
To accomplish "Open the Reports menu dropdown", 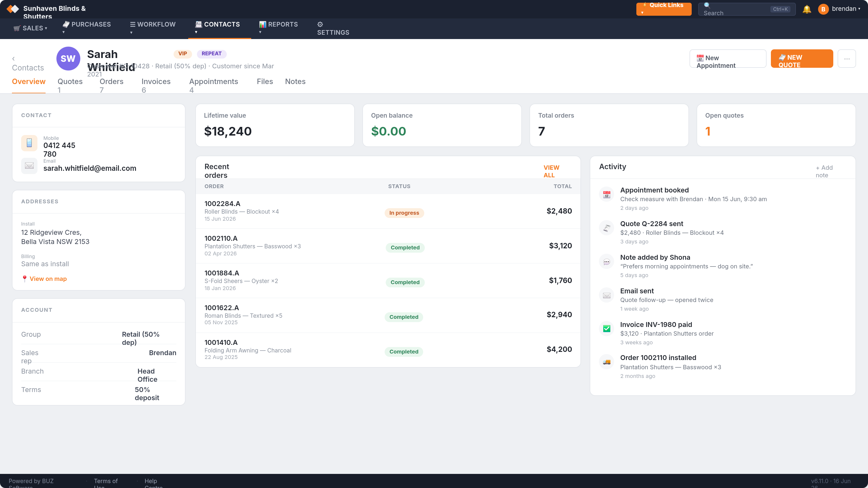I will coord(278,28).
